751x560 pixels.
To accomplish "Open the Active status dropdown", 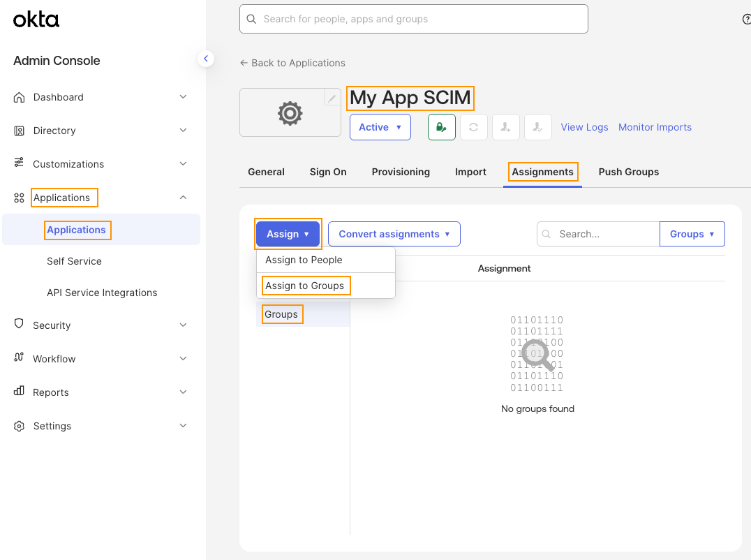I will coord(380,127).
